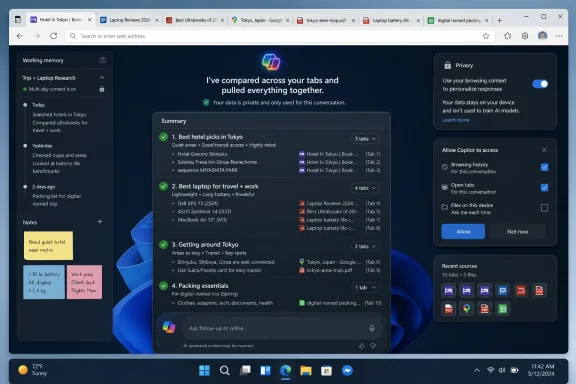Click the Copilot logo above the summary heading
This screenshot has height=384, width=576.
(271, 62)
